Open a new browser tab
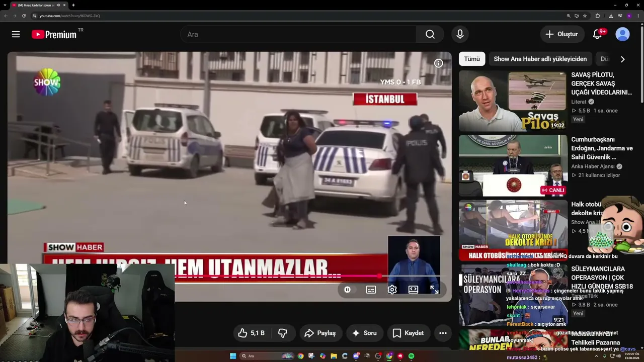 point(73,5)
